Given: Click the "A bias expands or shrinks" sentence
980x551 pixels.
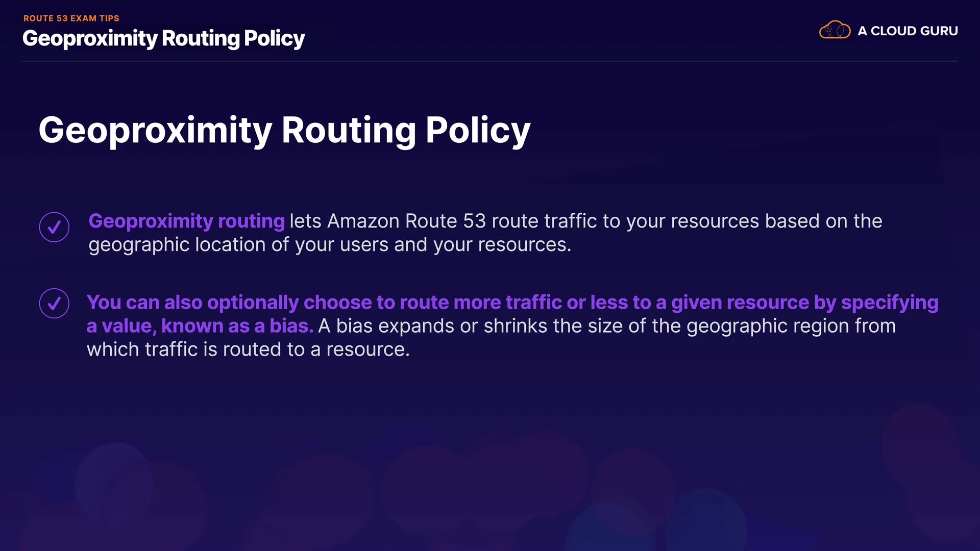Looking at the screenshot, I should 432,326.
